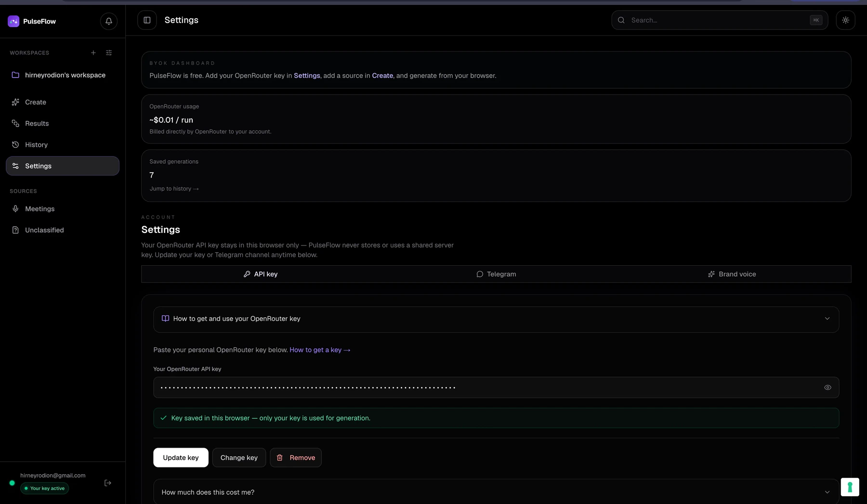Focus the Search input field

click(x=720, y=20)
